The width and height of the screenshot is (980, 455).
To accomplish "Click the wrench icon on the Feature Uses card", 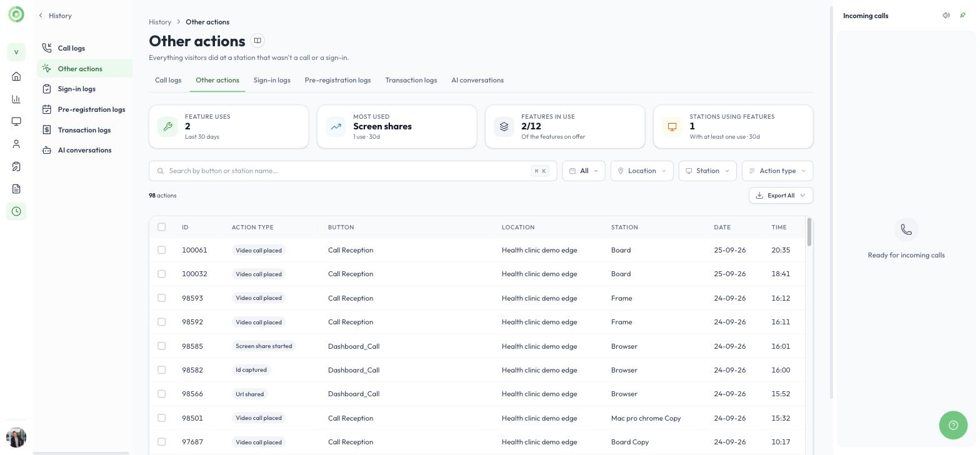I will [167, 126].
